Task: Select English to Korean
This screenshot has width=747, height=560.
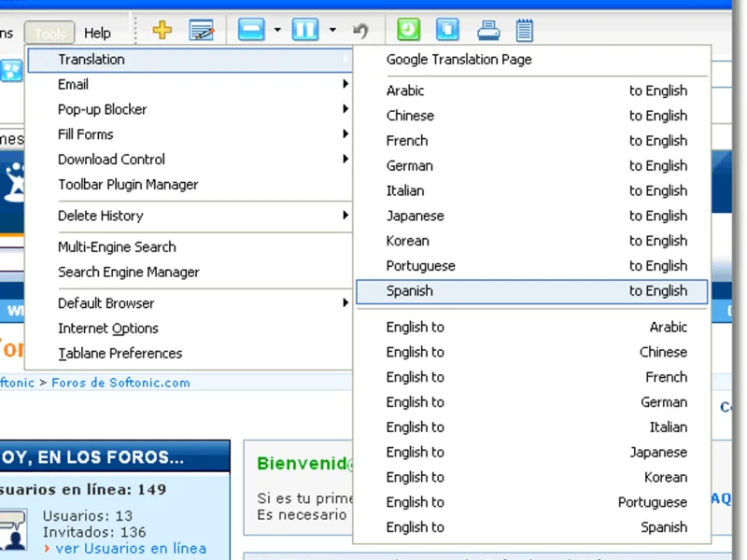Action: pyautogui.click(x=531, y=477)
